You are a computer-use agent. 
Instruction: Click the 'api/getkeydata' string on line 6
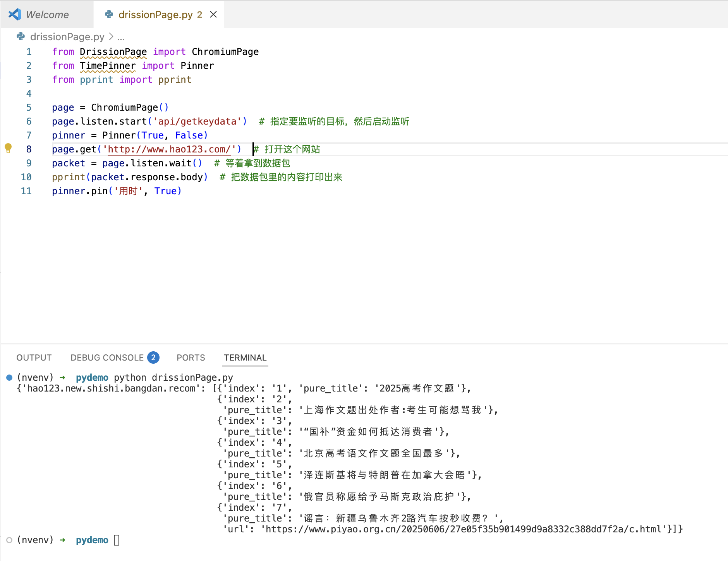coord(197,121)
